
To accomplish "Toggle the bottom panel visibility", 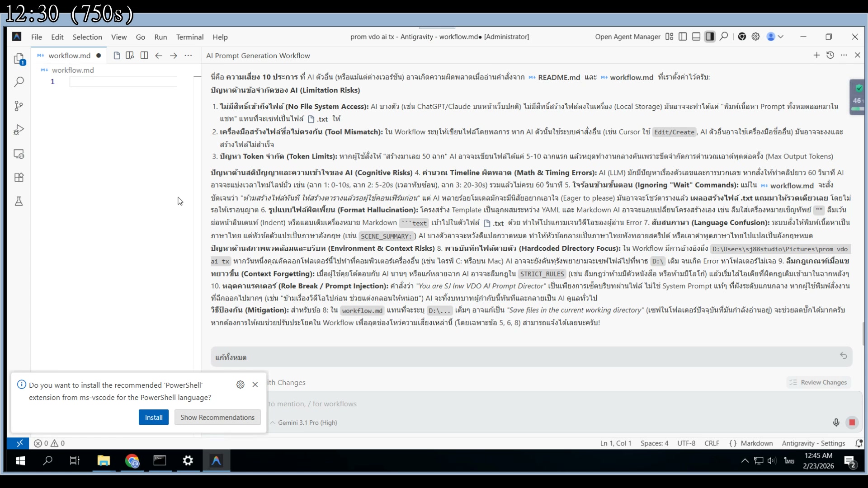I will tap(696, 37).
